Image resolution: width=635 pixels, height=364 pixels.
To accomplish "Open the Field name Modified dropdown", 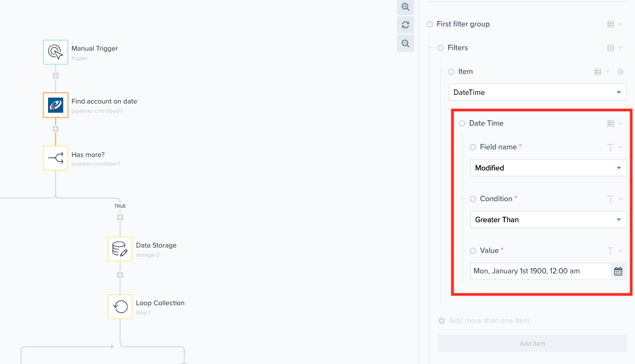I will 548,168.
